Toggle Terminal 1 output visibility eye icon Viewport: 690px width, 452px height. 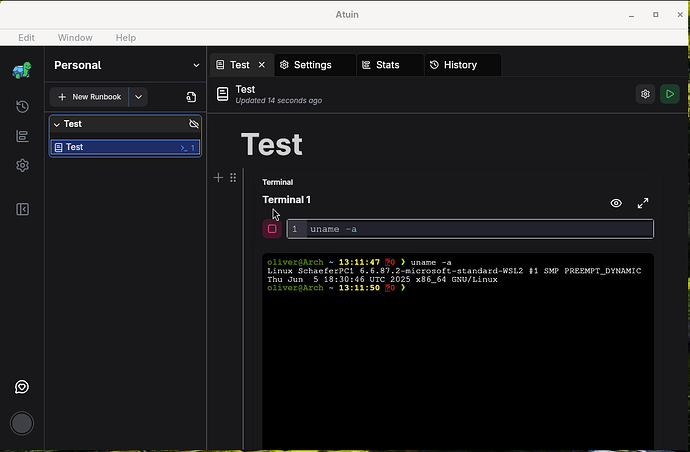point(616,203)
